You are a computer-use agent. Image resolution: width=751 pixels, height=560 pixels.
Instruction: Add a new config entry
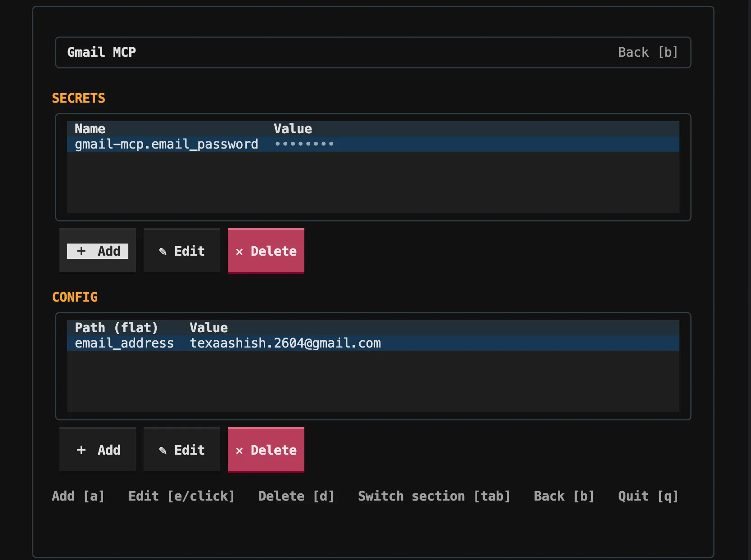click(98, 450)
